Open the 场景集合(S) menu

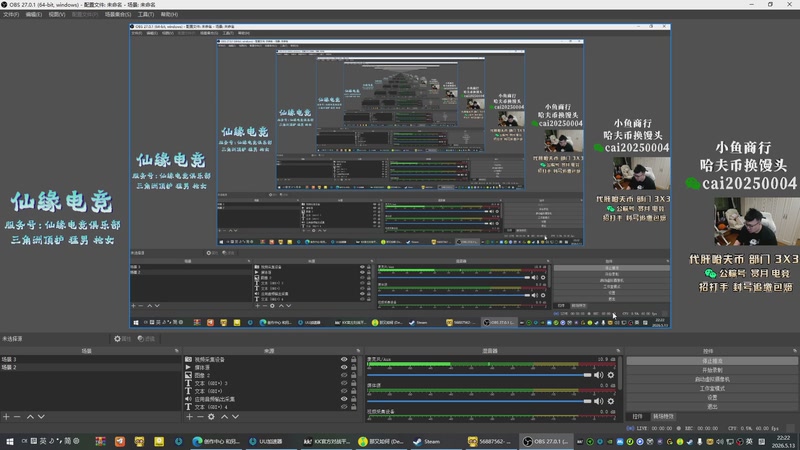pyautogui.click(x=118, y=14)
